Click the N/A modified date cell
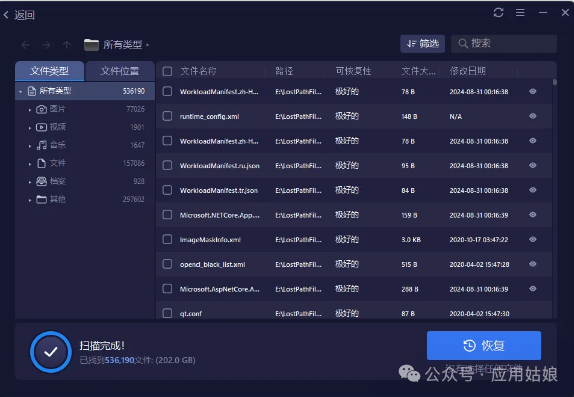 pos(456,116)
